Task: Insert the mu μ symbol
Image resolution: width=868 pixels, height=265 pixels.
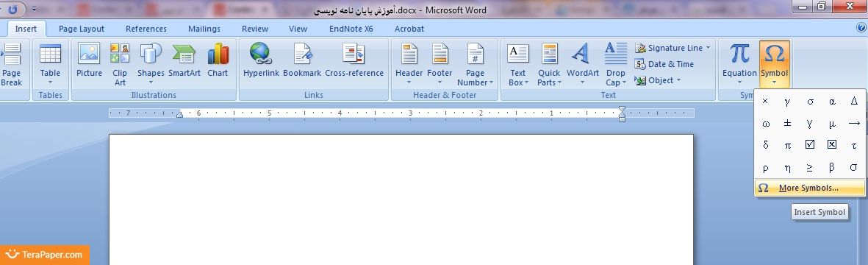Action: [832, 124]
